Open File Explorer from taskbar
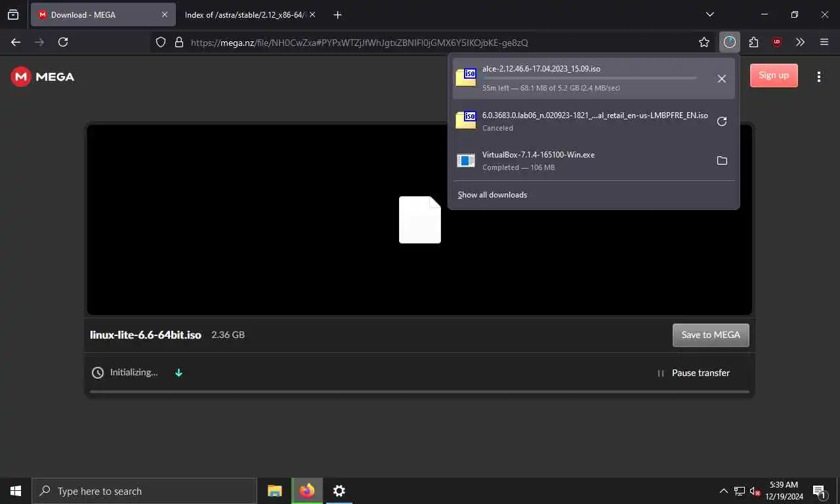This screenshot has height=504, width=840. click(275, 491)
